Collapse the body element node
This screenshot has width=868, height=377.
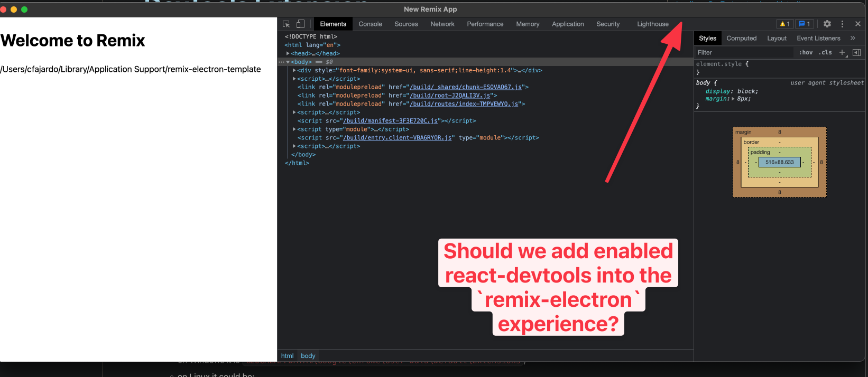288,62
